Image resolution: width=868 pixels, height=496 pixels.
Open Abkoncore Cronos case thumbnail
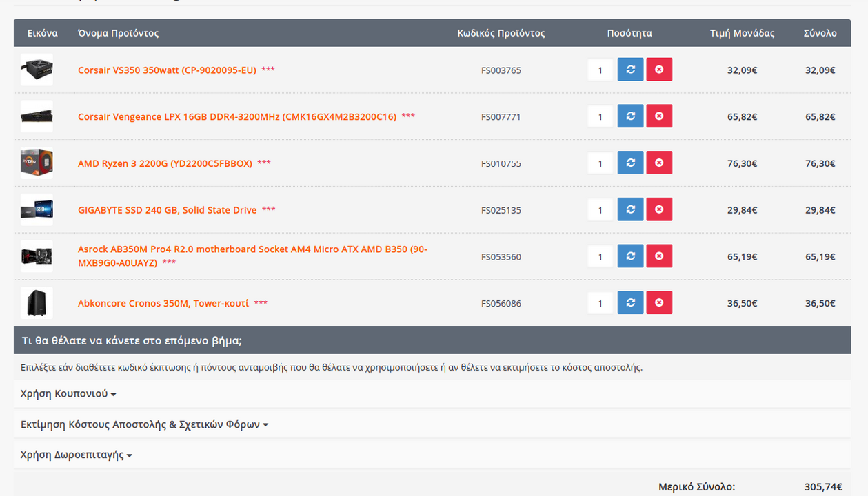click(37, 302)
